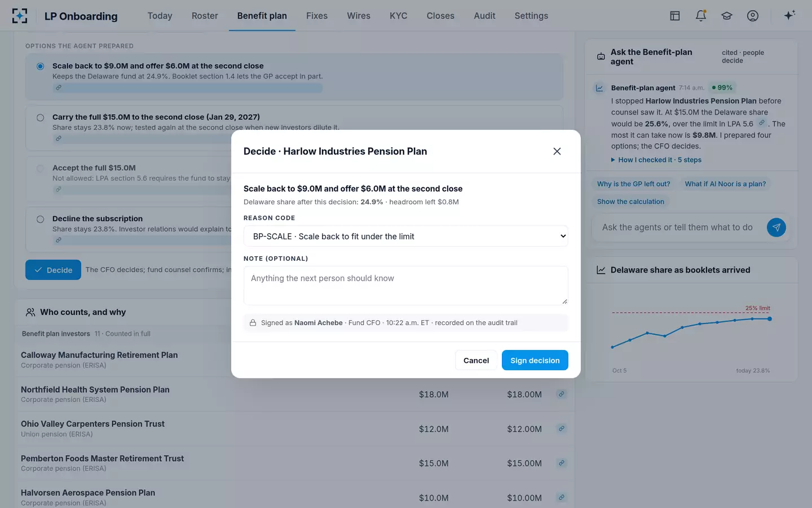This screenshot has width=812, height=508.
Task: Open the Reason code dropdown BP-SCALE
Action: click(406, 236)
